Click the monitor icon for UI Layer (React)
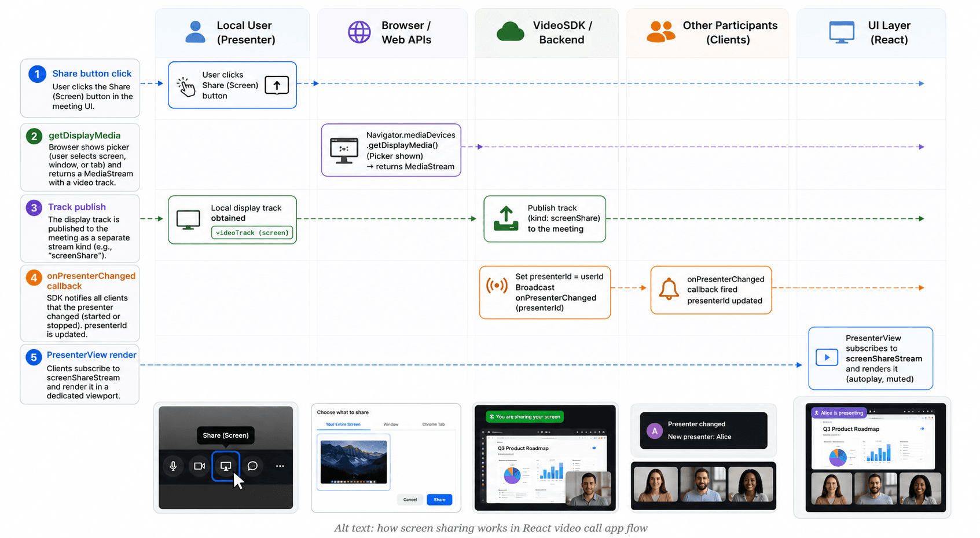The width and height of the screenshot is (980, 538). click(x=842, y=32)
